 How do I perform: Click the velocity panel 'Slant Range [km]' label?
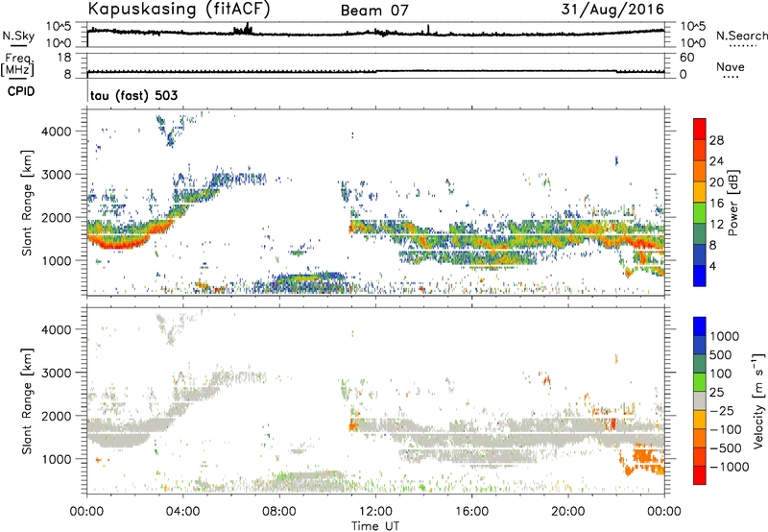click(27, 401)
